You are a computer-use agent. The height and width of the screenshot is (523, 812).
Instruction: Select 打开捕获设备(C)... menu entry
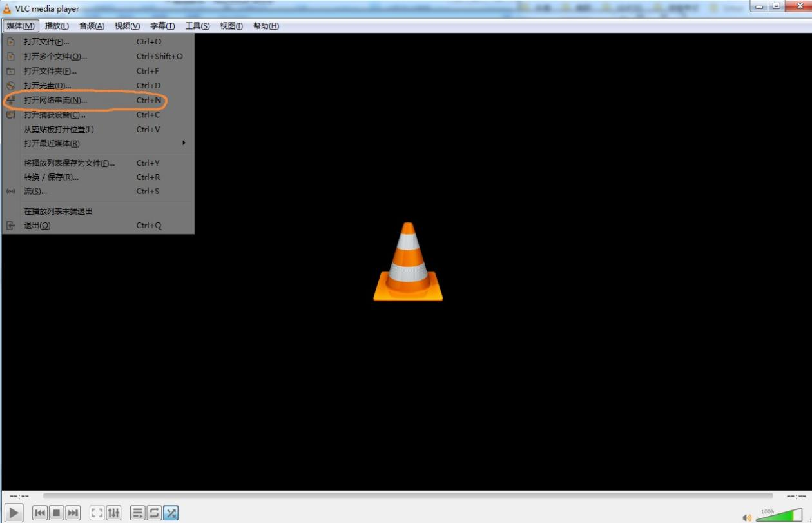[98, 115]
